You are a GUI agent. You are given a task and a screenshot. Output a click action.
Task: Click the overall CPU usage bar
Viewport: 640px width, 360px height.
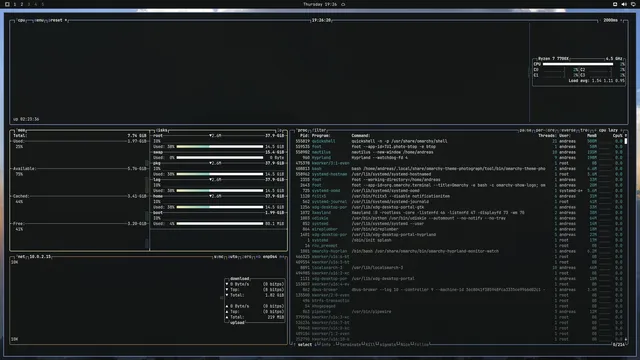coord(578,64)
